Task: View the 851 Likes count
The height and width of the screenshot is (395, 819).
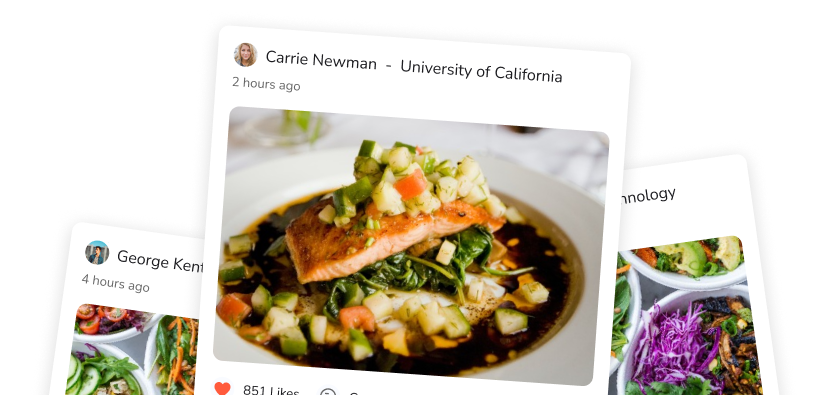Action: pyautogui.click(x=271, y=390)
